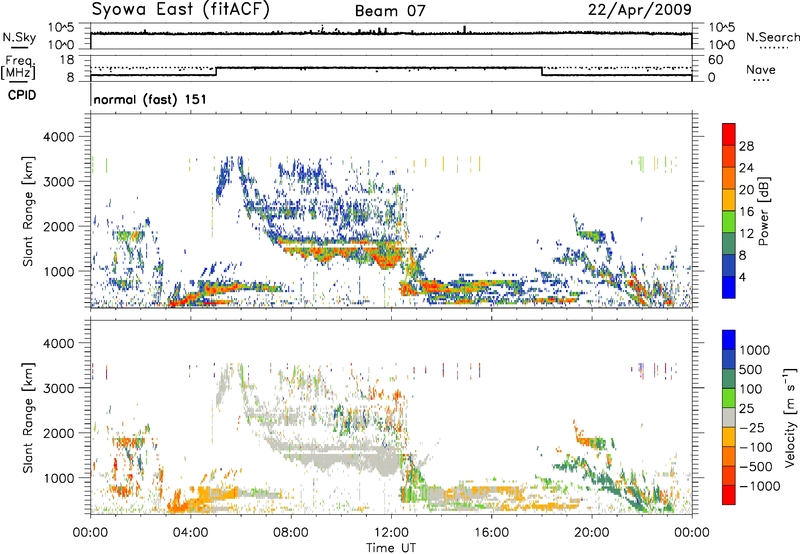
Task: Click the '20' label on Power colorbar
Action: (746, 190)
